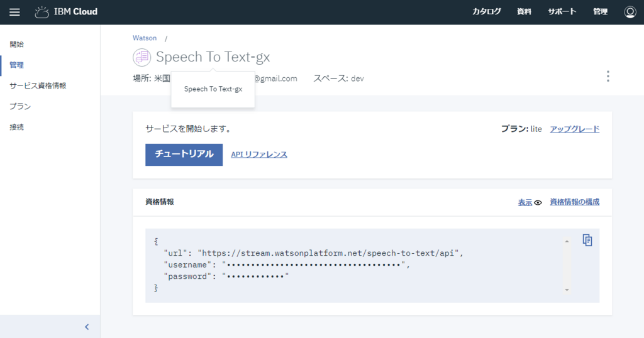644x338 pixels.
Task: Toggle credential visibility with eye icon
Action: pyautogui.click(x=538, y=202)
